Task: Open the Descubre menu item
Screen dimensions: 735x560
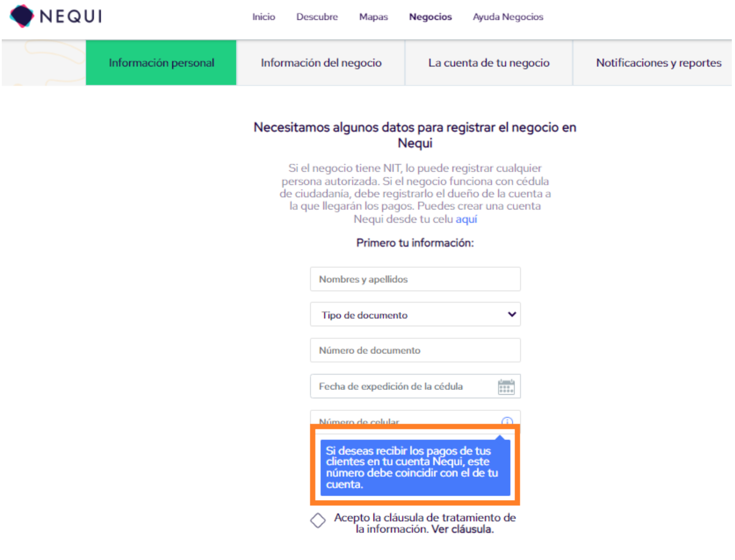Action: click(317, 17)
